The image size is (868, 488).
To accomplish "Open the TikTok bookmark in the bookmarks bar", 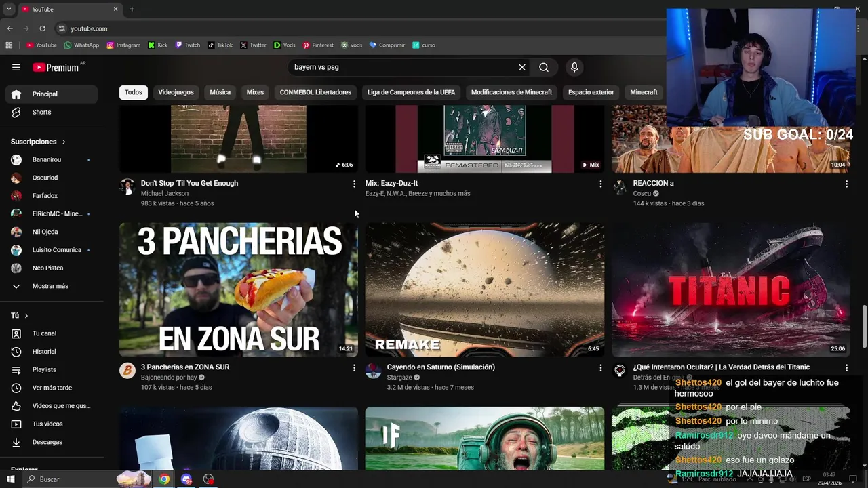I will click(220, 45).
